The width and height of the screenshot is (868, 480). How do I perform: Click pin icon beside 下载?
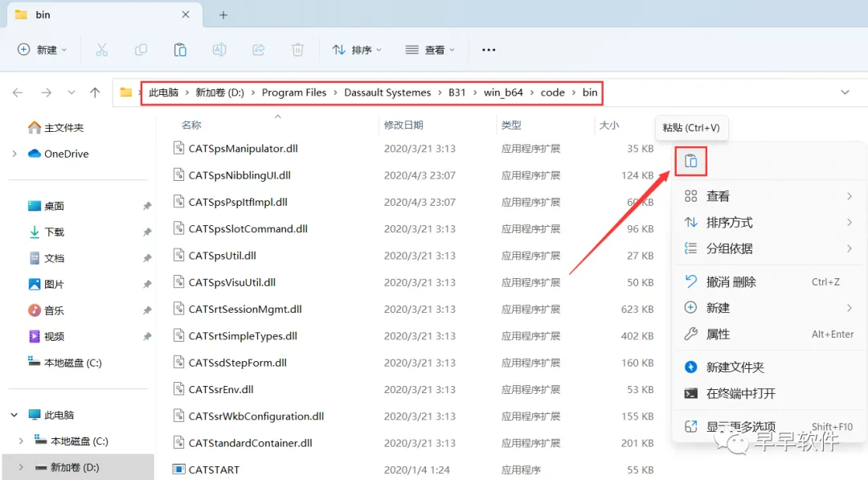tap(147, 232)
